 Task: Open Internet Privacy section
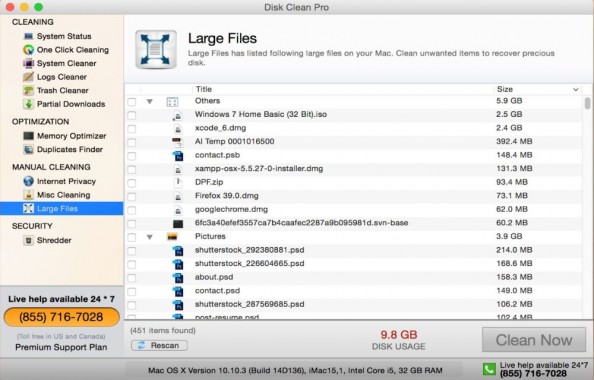(66, 181)
